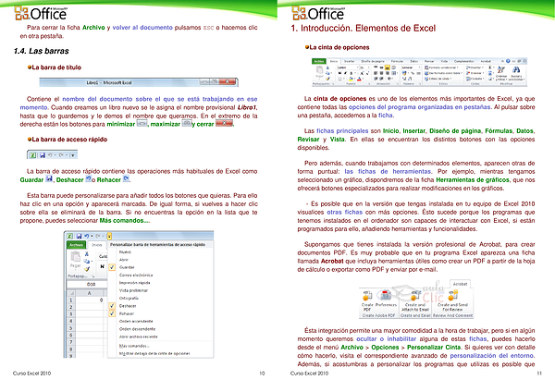The width and height of the screenshot is (555, 392).
Task: Click Pegar icon in the full ribbon image
Action: (320, 69)
